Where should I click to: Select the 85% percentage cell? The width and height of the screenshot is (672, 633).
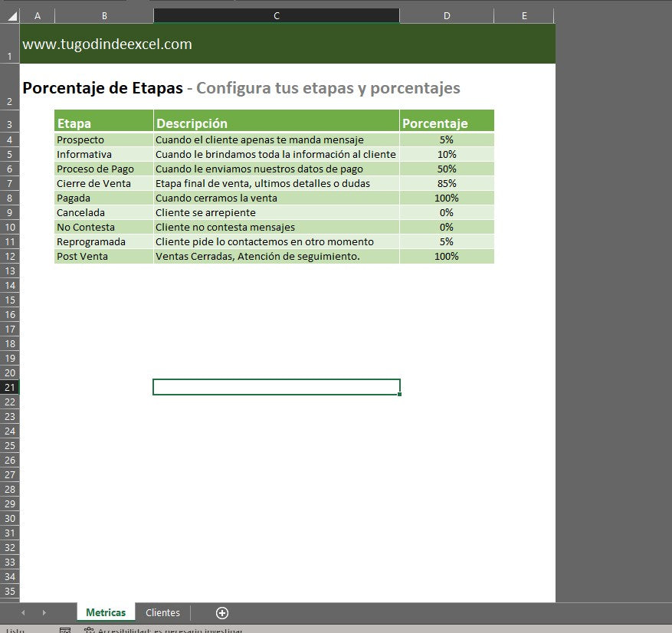tap(447, 183)
